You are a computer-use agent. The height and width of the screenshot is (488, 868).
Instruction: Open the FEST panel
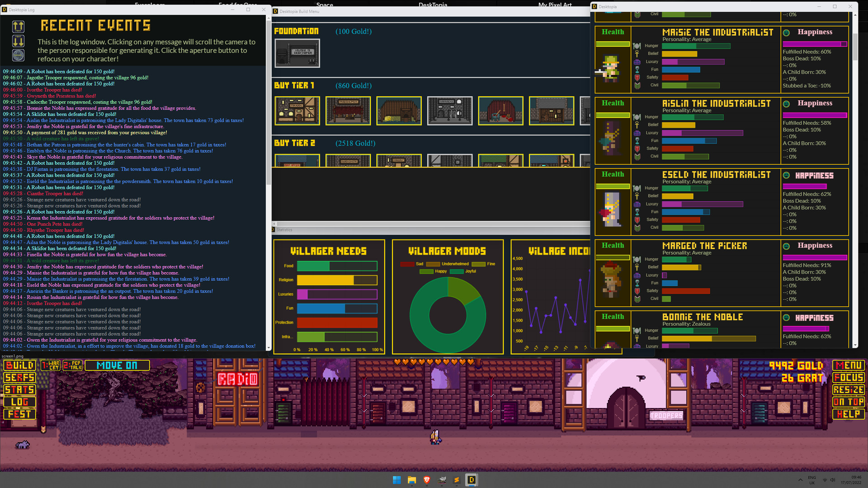coord(19,413)
